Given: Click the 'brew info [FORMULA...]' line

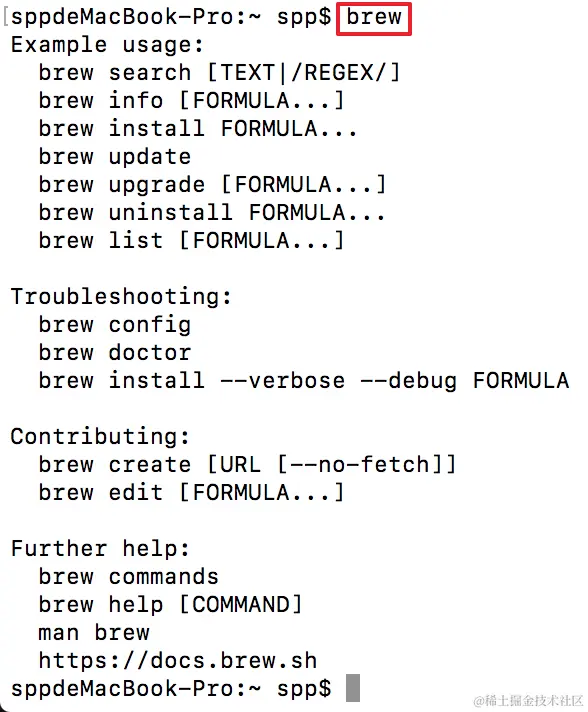Looking at the screenshot, I should 191,100.
